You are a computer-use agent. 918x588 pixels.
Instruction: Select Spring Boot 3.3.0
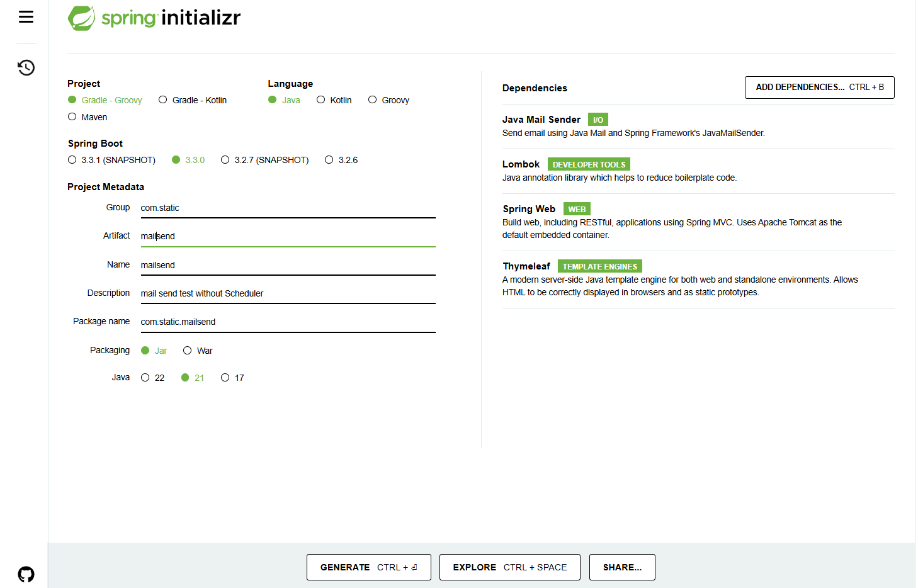pos(188,160)
